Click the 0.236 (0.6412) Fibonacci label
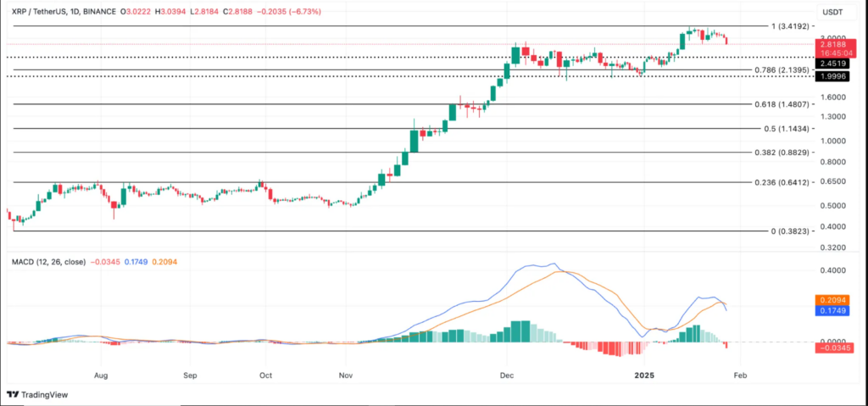Image resolution: width=868 pixels, height=406 pixels. 782,182
